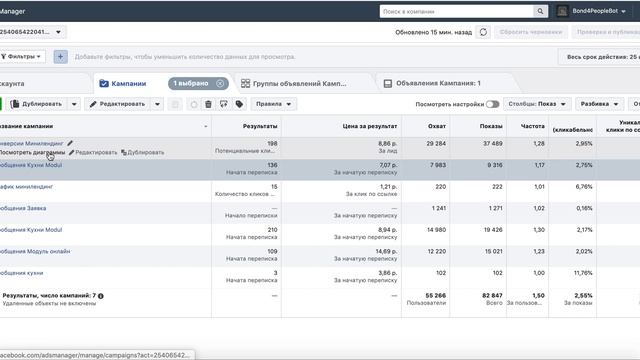Image resolution: width=640 pixels, height=360 pixels.
Task: Open Bond4PeopleBot account menu
Action: [x=598, y=11]
